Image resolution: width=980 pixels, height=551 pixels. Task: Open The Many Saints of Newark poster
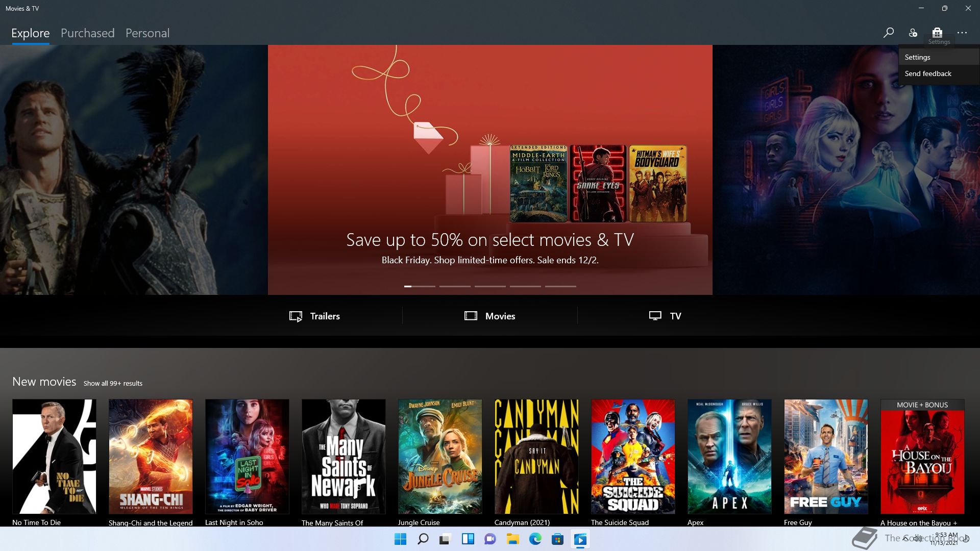point(344,457)
